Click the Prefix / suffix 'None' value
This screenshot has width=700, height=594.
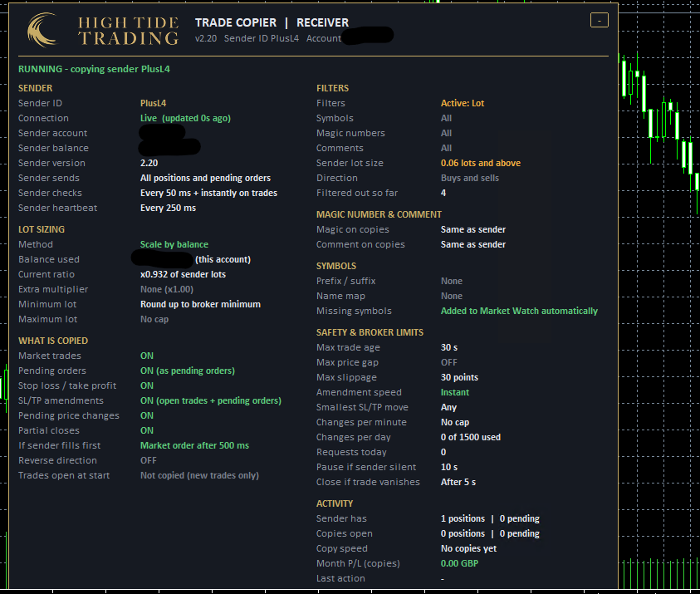[452, 282]
